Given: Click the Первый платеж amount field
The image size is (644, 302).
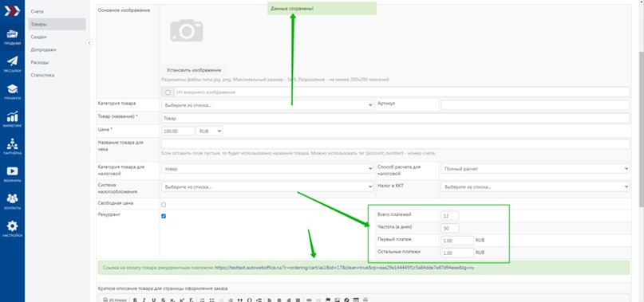Looking at the screenshot, I should (457, 240).
